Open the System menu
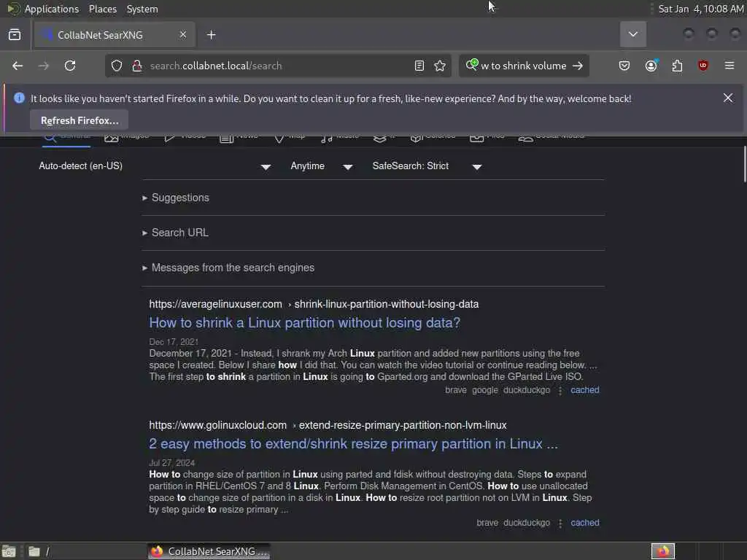 tap(142, 9)
